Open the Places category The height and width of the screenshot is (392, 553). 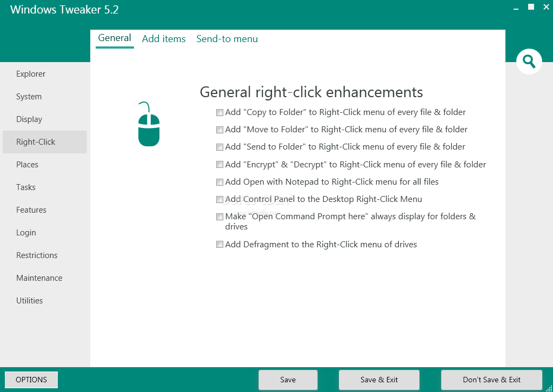pyautogui.click(x=45, y=165)
